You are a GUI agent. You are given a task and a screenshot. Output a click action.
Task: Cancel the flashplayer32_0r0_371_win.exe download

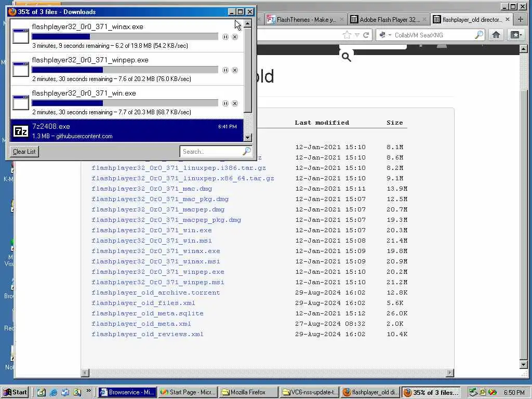point(235,103)
